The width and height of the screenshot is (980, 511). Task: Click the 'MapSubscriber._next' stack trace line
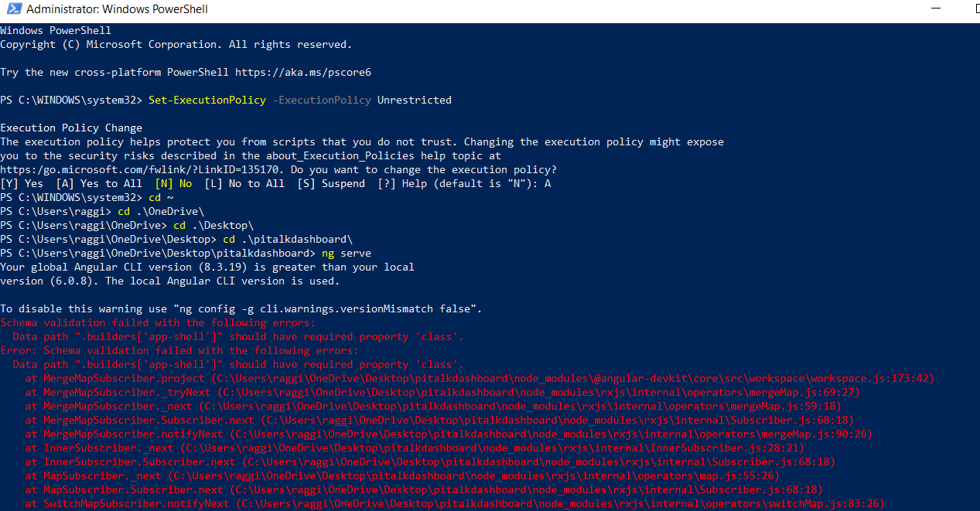click(402, 475)
